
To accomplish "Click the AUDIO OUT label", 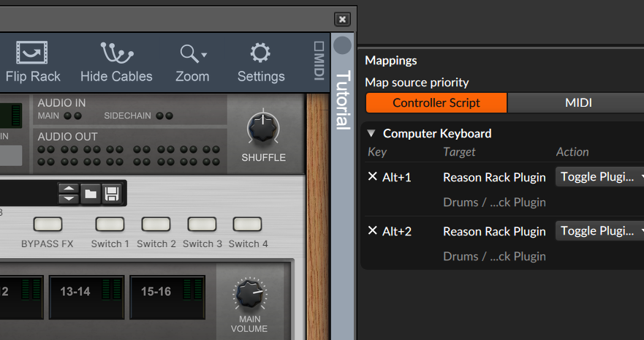I will [68, 136].
